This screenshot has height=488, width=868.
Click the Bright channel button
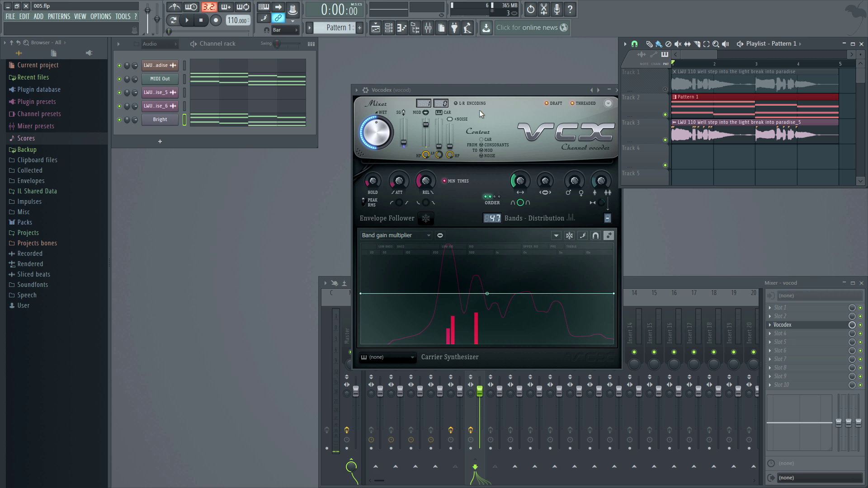click(x=160, y=120)
